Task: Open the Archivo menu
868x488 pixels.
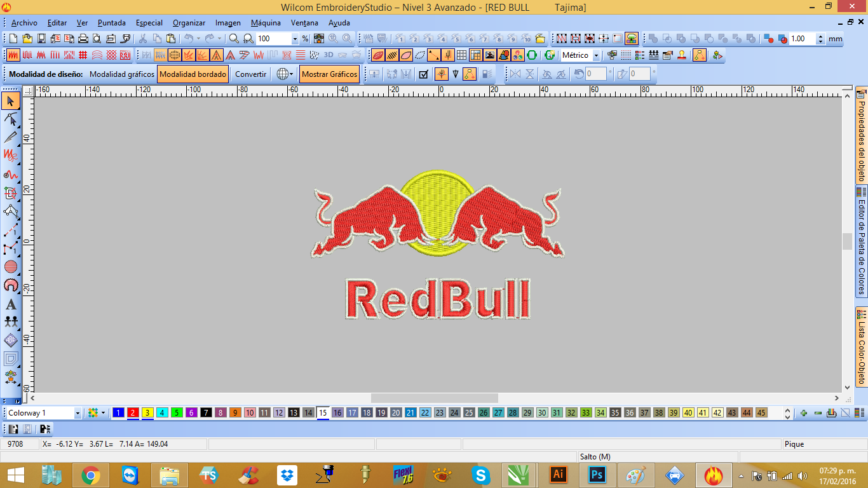Action: click(24, 23)
